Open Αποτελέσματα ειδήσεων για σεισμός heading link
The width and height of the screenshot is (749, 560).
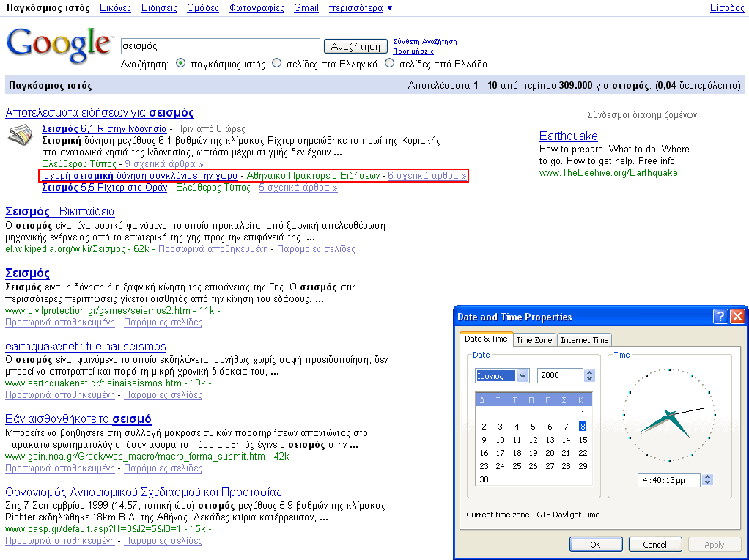pyautogui.click(x=100, y=113)
